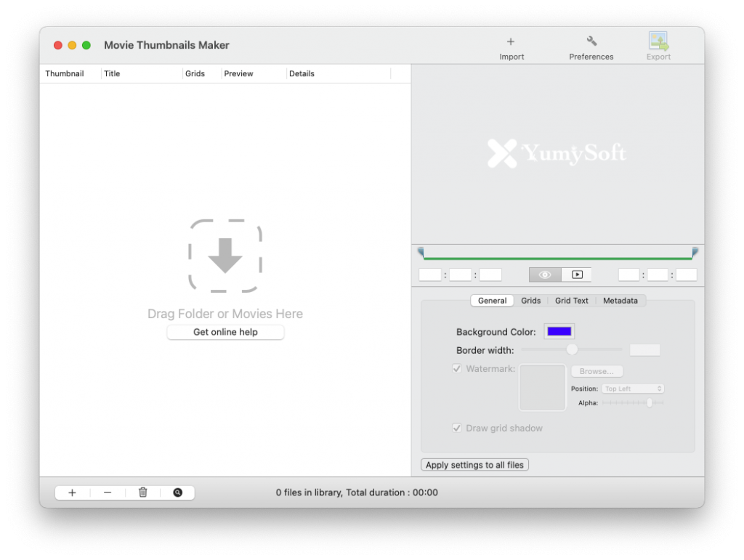744x560 pixels.
Task: Open the Position Top Left dropdown
Action: point(633,389)
